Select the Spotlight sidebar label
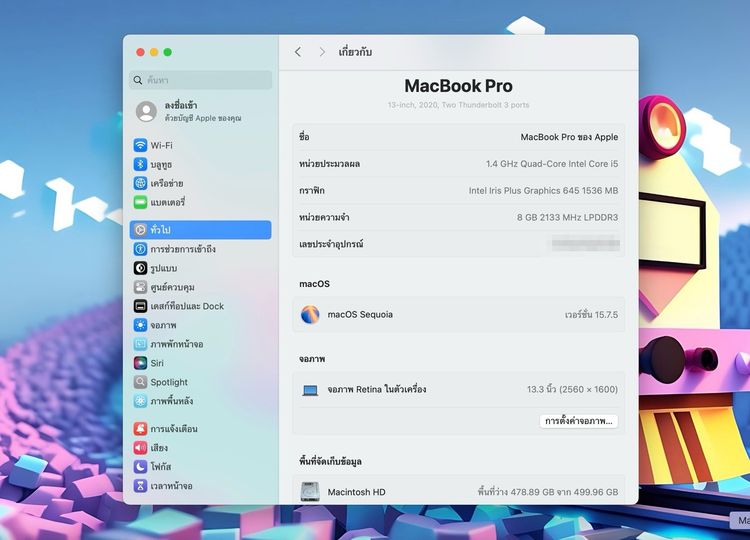This screenshot has height=540, width=750. point(169,382)
